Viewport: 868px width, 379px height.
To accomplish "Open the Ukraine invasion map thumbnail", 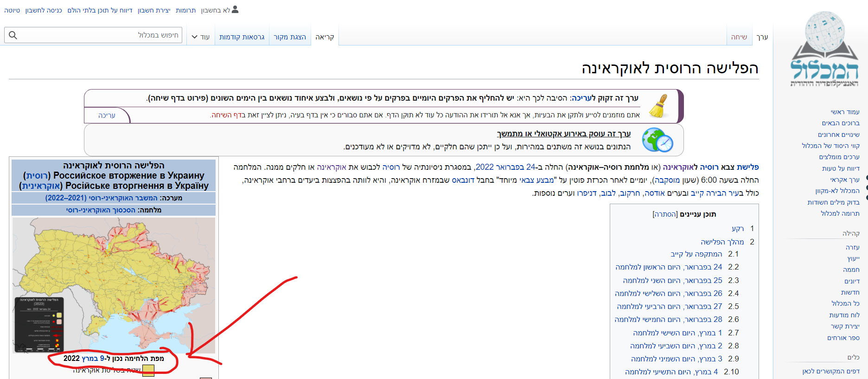I will [x=114, y=285].
